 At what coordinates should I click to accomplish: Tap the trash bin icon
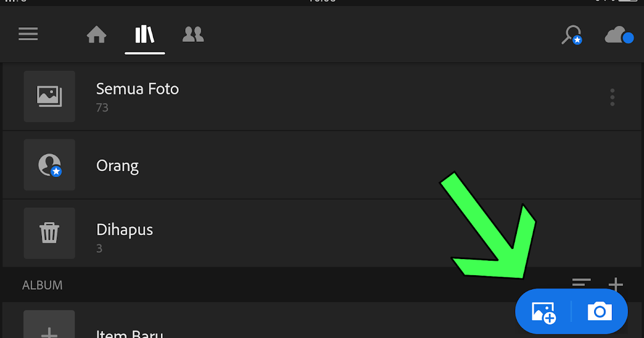pyautogui.click(x=49, y=233)
